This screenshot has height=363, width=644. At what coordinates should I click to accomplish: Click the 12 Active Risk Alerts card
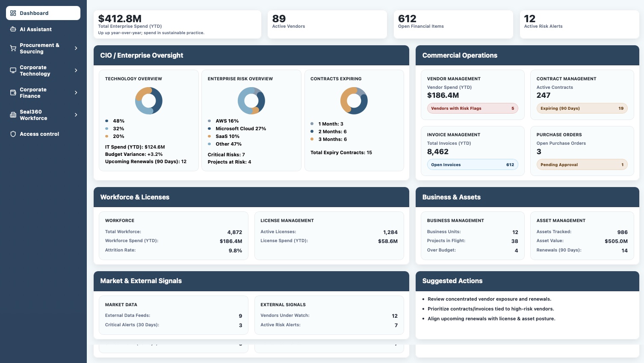coord(579,24)
